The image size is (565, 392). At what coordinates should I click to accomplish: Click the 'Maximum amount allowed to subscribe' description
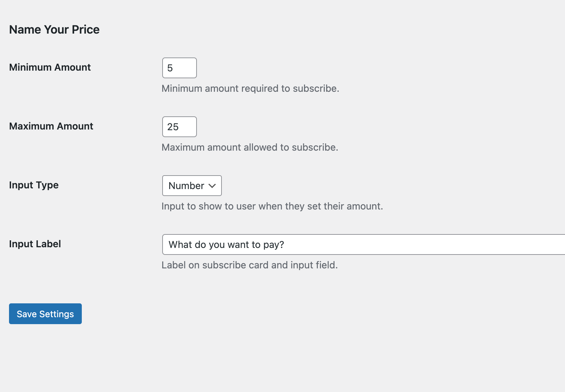tap(250, 147)
